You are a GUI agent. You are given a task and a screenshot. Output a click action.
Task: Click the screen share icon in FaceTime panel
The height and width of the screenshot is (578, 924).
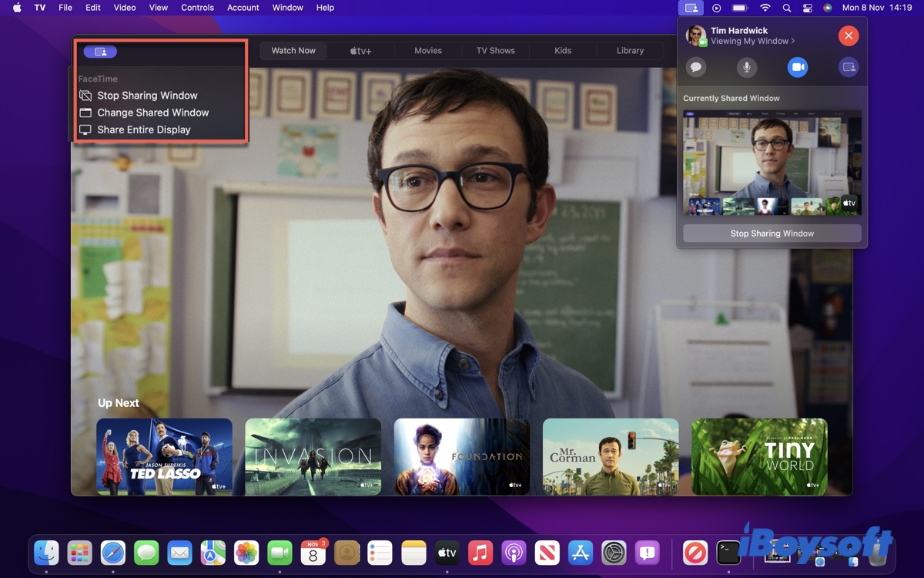[x=849, y=67]
